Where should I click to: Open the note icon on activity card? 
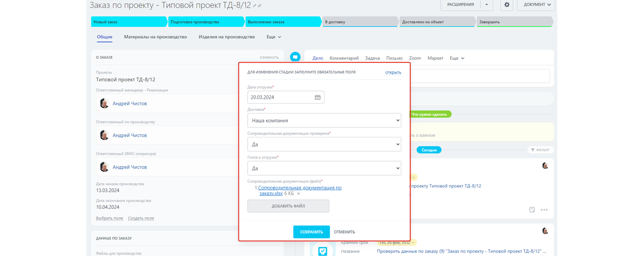532,210
